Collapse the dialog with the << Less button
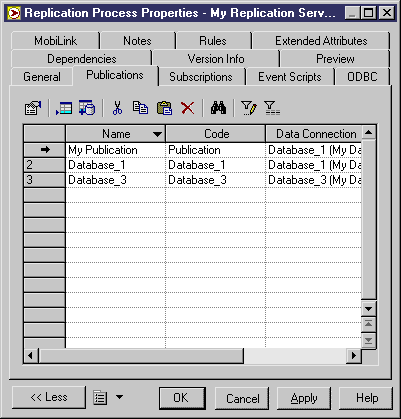 coord(49,397)
